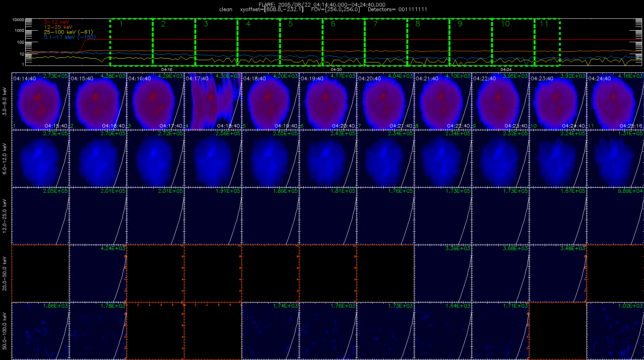Click the 50.0-100.0 keV panel labeled 1.02E+03
This screenshot has height=360, width=644.
click(x=615, y=331)
